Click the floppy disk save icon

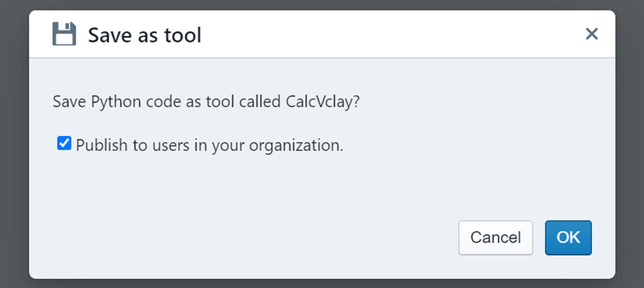click(x=64, y=34)
